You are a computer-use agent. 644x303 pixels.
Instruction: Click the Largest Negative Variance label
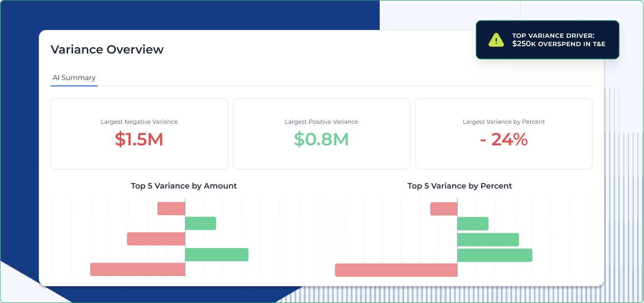(139, 121)
